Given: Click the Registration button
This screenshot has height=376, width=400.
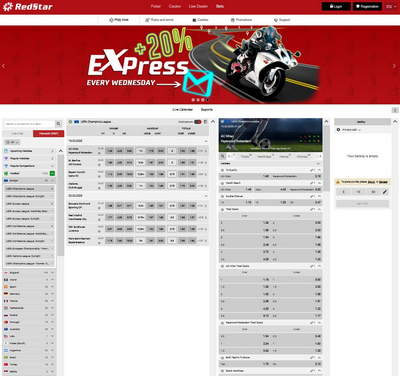Looking at the screenshot, I should point(367,6).
